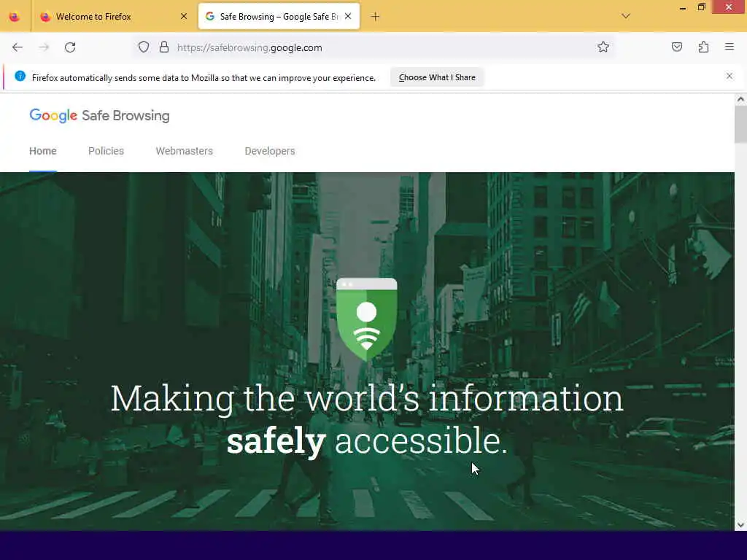This screenshot has width=747, height=560.
Task: Open the Extensions puzzle icon
Action: click(x=704, y=47)
